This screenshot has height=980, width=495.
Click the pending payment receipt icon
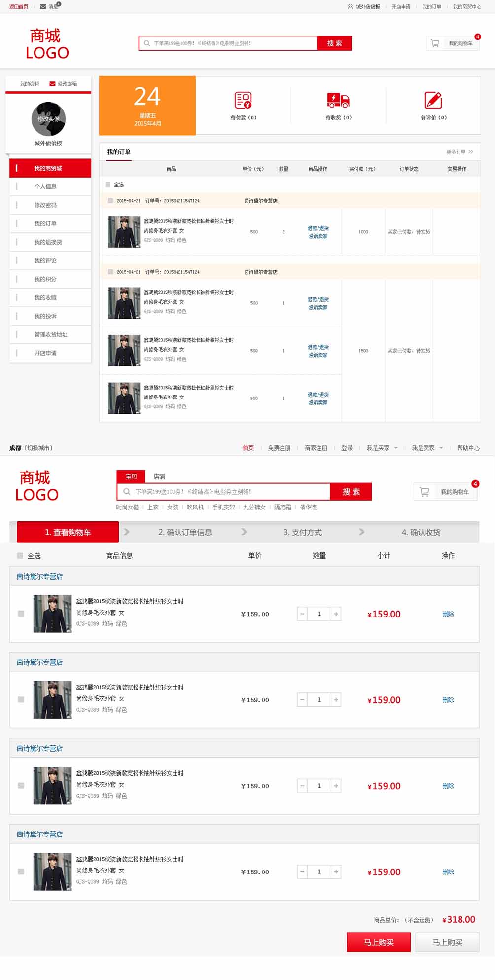coord(243,100)
